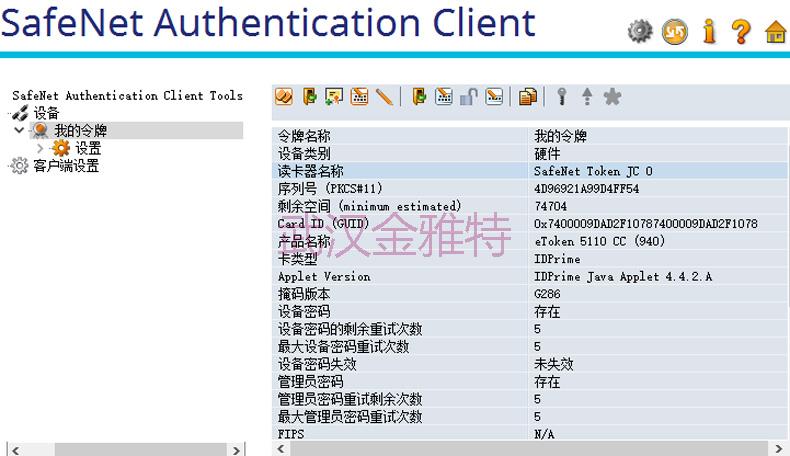
Task: Click left arrow of details table scrollbar
Action: click(x=281, y=448)
